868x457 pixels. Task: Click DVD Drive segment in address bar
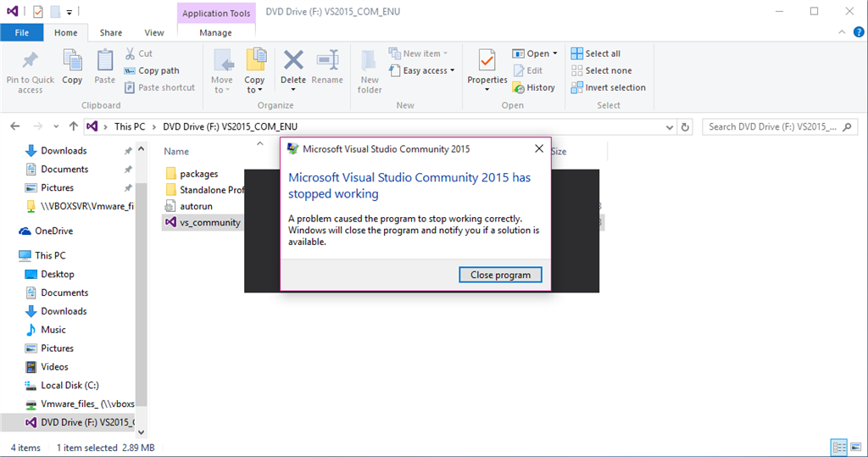point(230,127)
